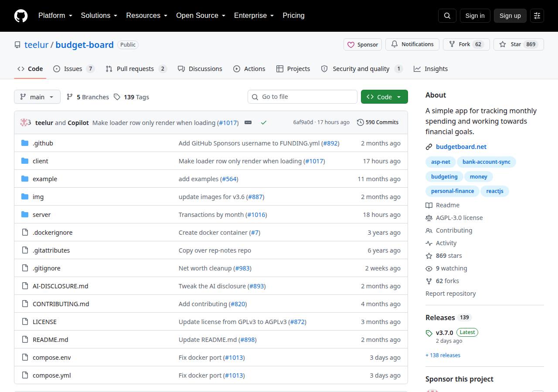View the green check status icon
Screen dimensions: 558x392
click(x=264, y=122)
